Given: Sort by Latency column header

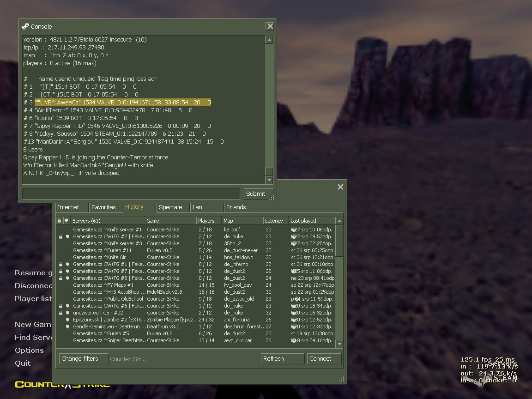Looking at the screenshot, I should tap(276, 221).
